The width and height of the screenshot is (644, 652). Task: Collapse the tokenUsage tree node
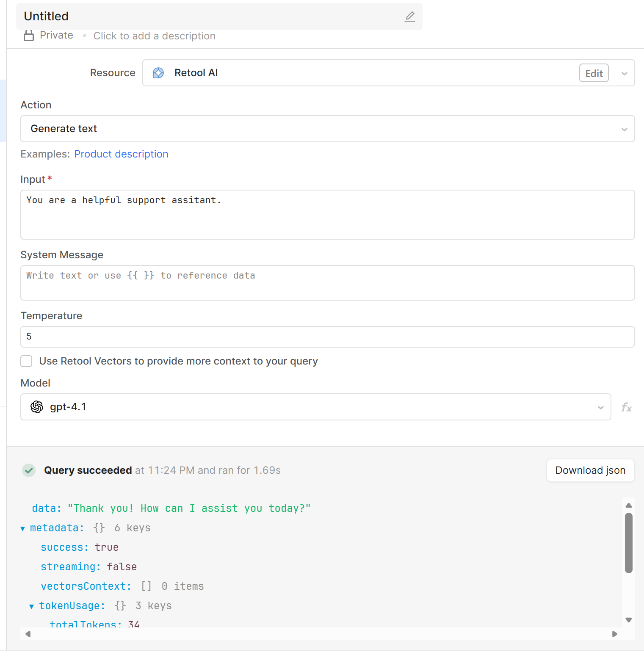tap(31, 606)
